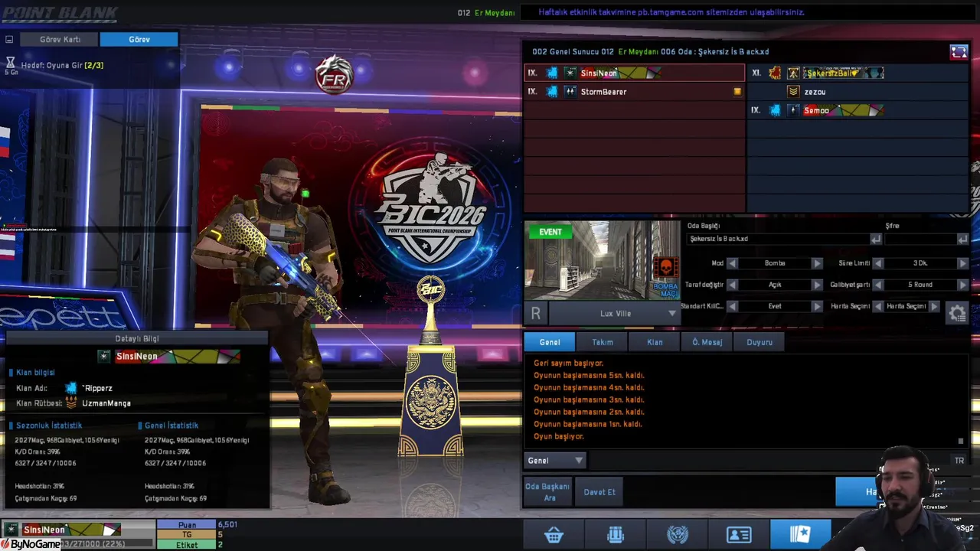Click the chat message input field
The image size is (980, 551).
pyautogui.click(x=768, y=461)
